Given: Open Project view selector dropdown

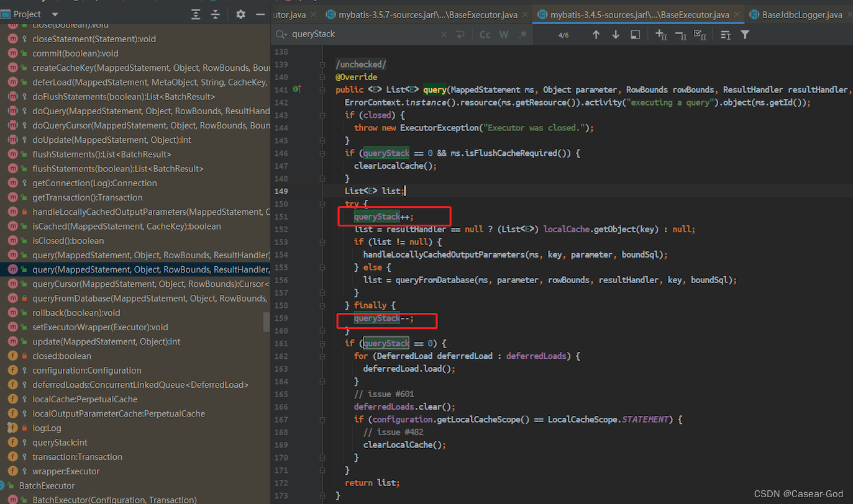Looking at the screenshot, I should pyautogui.click(x=55, y=14).
